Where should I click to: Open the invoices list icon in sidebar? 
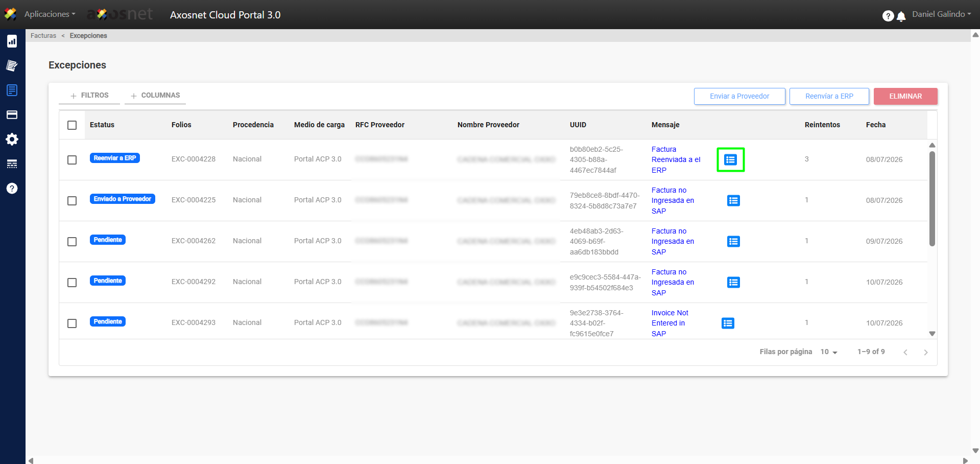click(12, 90)
